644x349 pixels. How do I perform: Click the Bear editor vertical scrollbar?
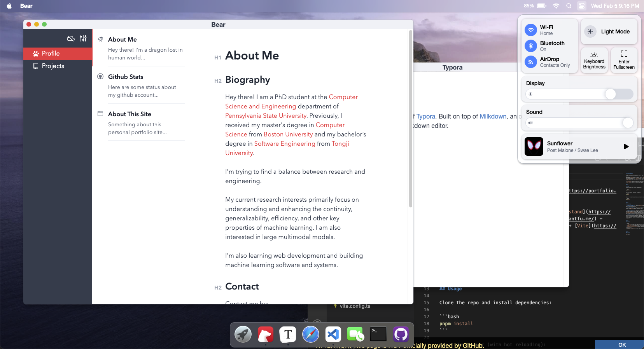pos(410,119)
